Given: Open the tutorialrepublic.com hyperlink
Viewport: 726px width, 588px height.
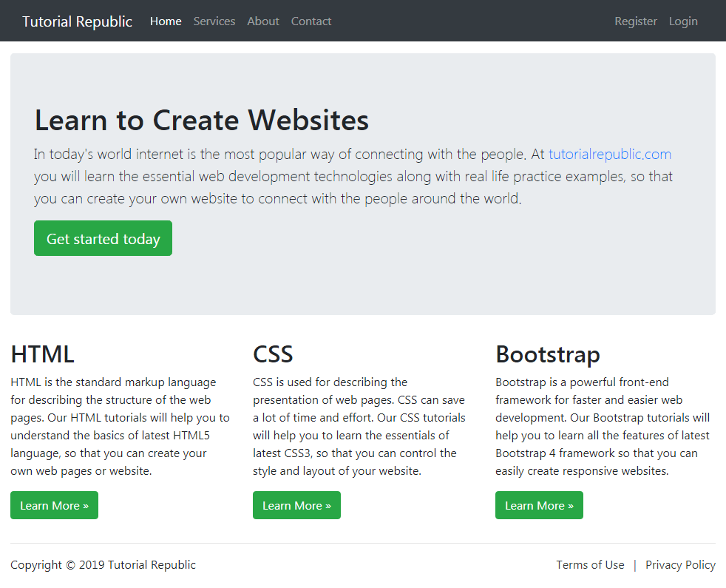Looking at the screenshot, I should click(x=609, y=154).
